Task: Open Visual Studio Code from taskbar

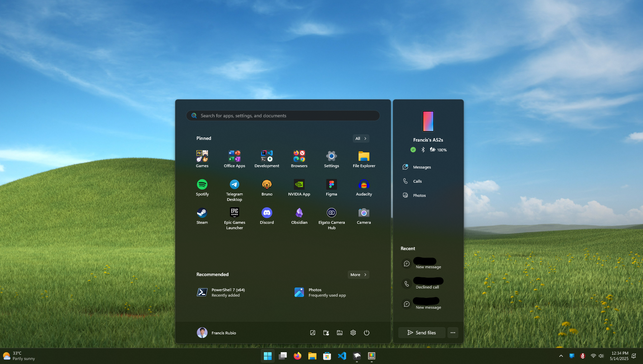Action: tap(342, 356)
